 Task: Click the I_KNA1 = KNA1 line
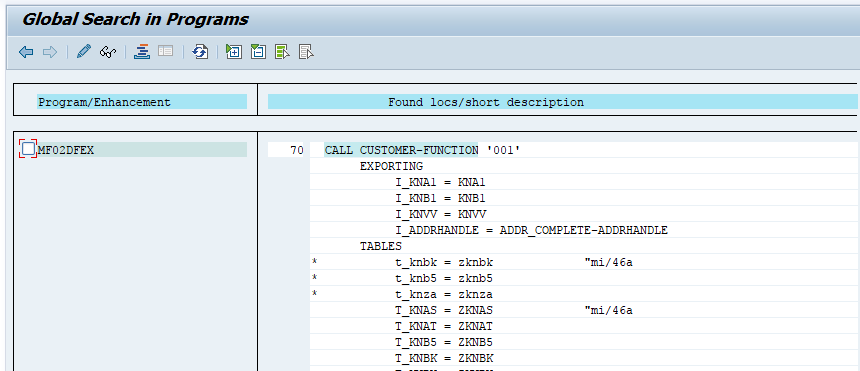[x=440, y=182]
